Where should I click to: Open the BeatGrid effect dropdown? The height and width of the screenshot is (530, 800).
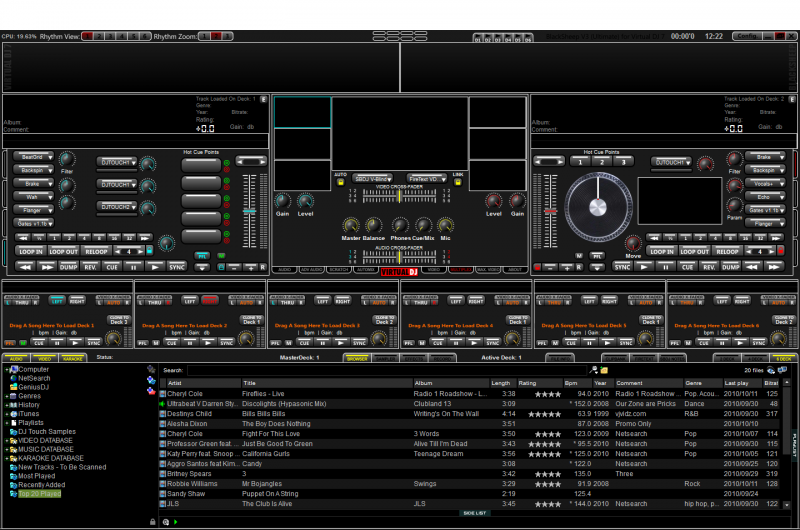click(34, 157)
